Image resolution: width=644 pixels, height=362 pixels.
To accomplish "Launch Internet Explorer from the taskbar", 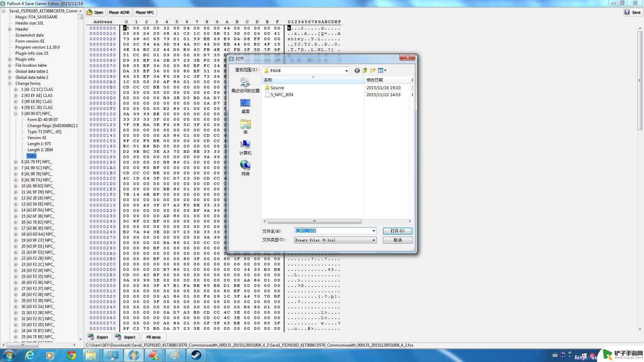I will (30, 355).
